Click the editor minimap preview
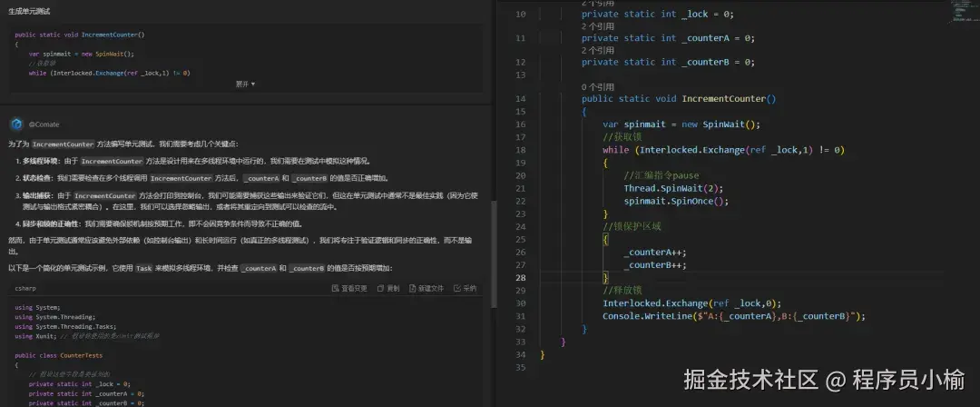 coord(963,11)
